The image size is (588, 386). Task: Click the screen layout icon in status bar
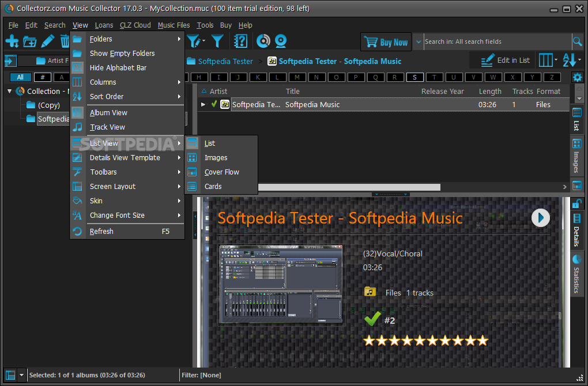tap(10, 374)
